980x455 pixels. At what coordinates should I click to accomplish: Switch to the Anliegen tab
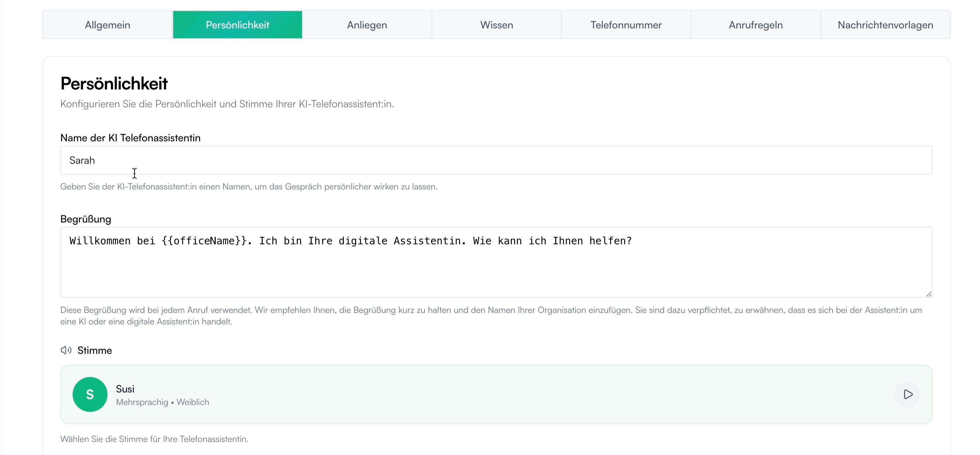point(367,25)
